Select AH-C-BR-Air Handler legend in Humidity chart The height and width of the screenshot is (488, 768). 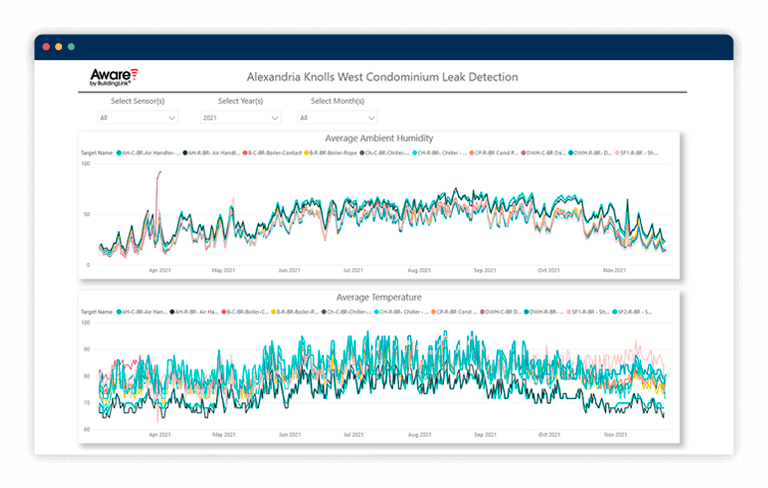click(x=148, y=153)
